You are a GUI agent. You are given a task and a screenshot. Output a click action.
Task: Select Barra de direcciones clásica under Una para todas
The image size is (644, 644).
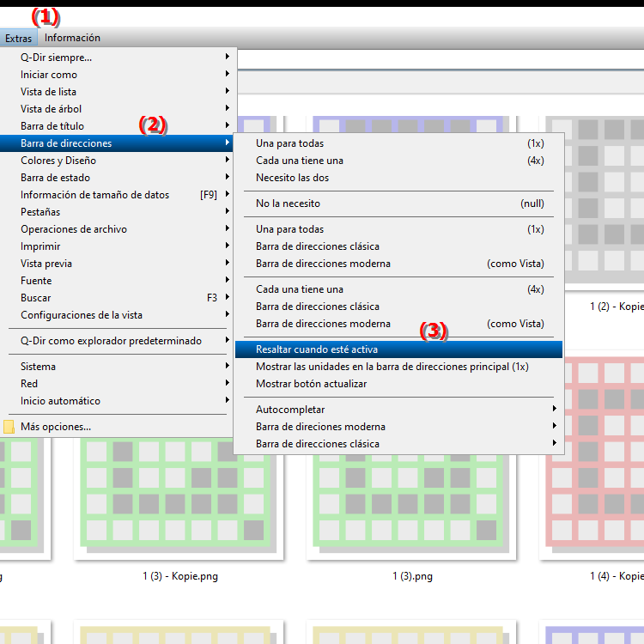pyautogui.click(x=398, y=246)
